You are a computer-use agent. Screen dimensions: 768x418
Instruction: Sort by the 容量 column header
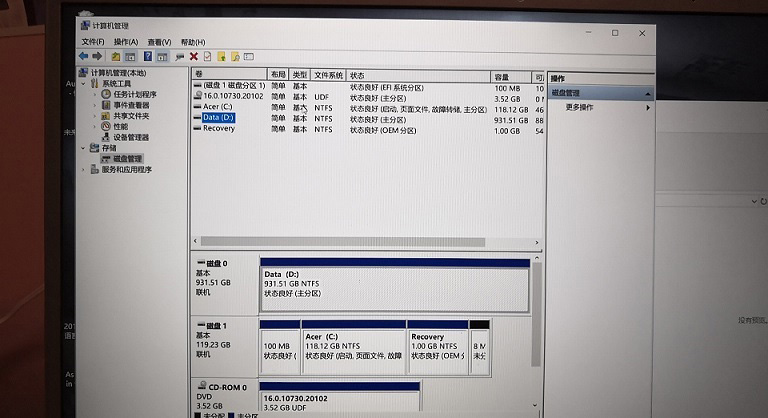[511, 77]
